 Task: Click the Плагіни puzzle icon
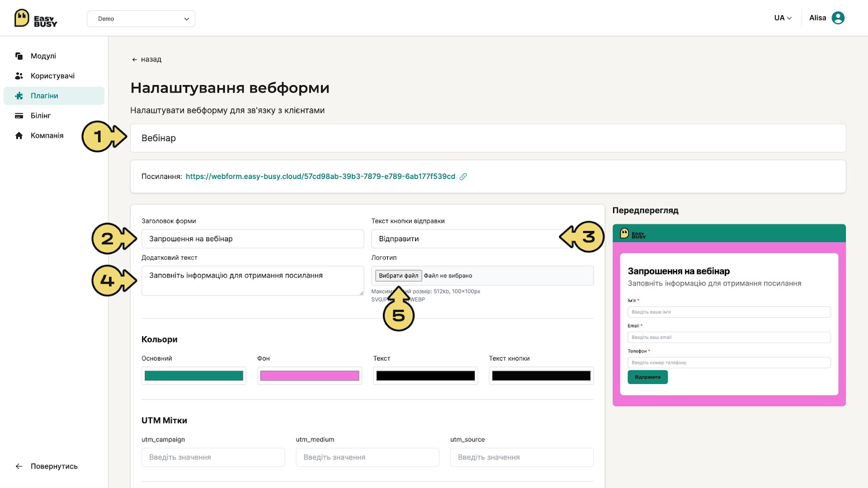click(19, 96)
